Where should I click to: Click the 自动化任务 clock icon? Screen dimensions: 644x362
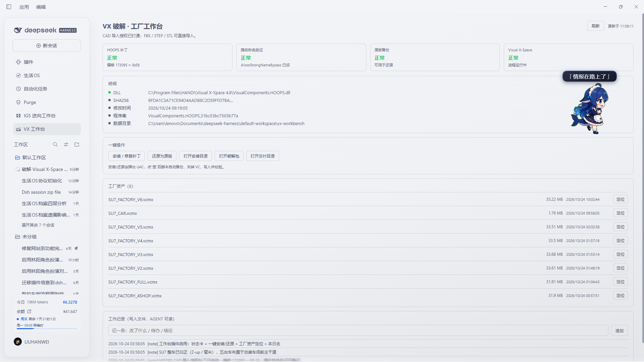[x=18, y=89]
